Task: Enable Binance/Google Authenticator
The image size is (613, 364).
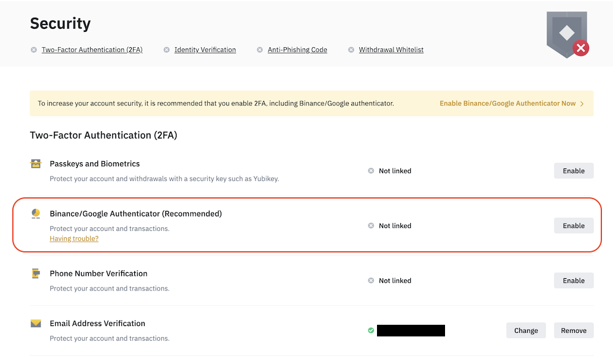Action: tap(574, 226)
